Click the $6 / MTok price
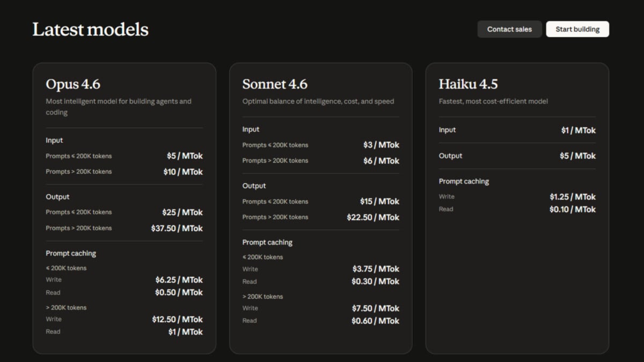644x362 pixels. click(381, 161)
